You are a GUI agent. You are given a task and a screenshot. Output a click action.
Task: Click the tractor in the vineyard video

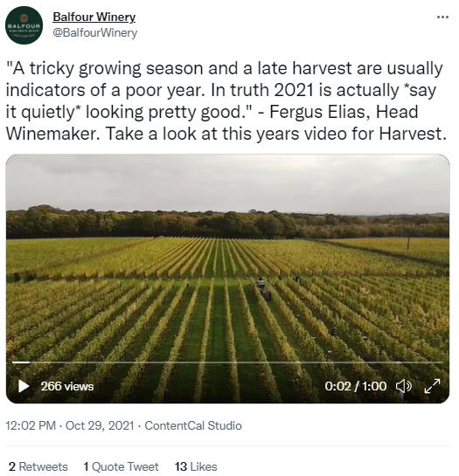tap(264, 290)
